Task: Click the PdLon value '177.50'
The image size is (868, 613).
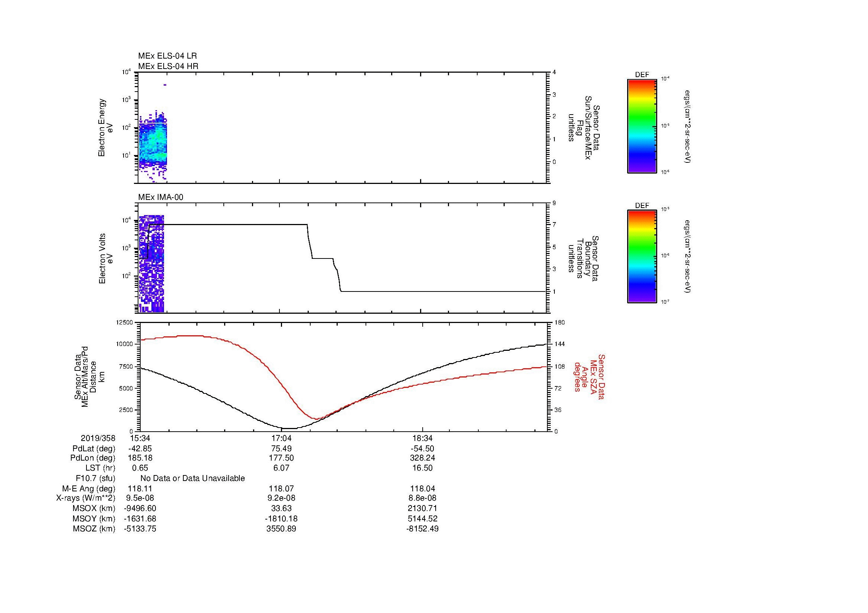Action: point(281,458)
